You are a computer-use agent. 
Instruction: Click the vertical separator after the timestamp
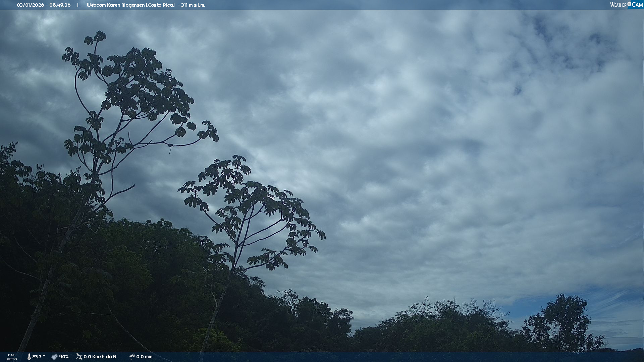[x=78, y=5]
